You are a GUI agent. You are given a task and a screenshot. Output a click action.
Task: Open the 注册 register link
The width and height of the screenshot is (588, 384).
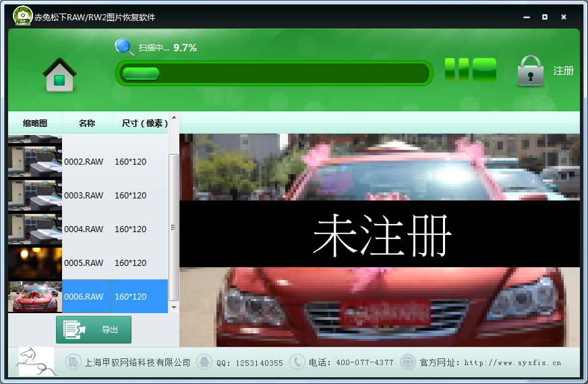coord(563,71)
